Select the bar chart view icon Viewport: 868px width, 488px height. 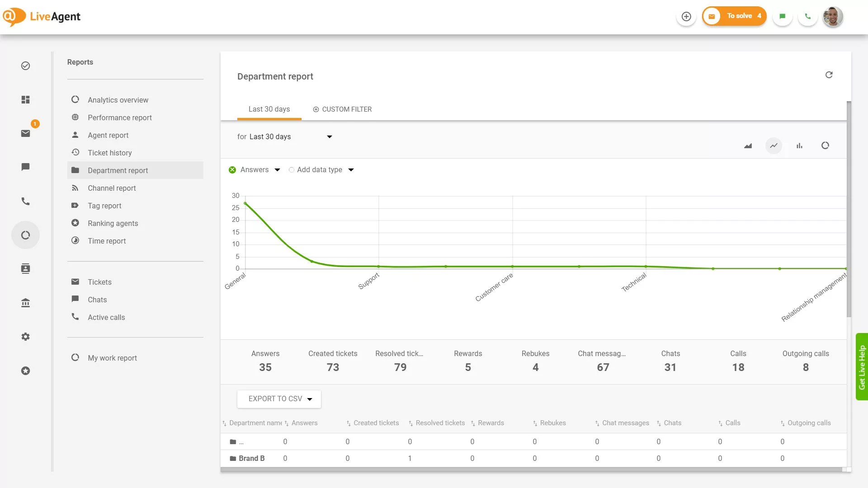pos(799,145)
